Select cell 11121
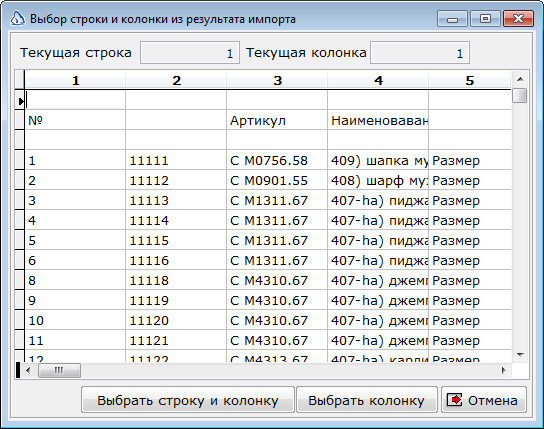 pyautogui.click(x=176, y=341)
